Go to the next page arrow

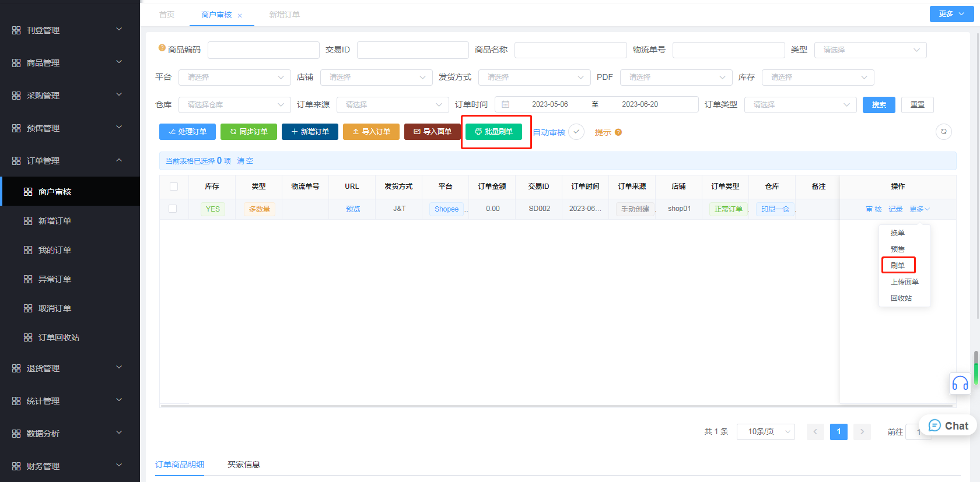[x=862, y=432]
